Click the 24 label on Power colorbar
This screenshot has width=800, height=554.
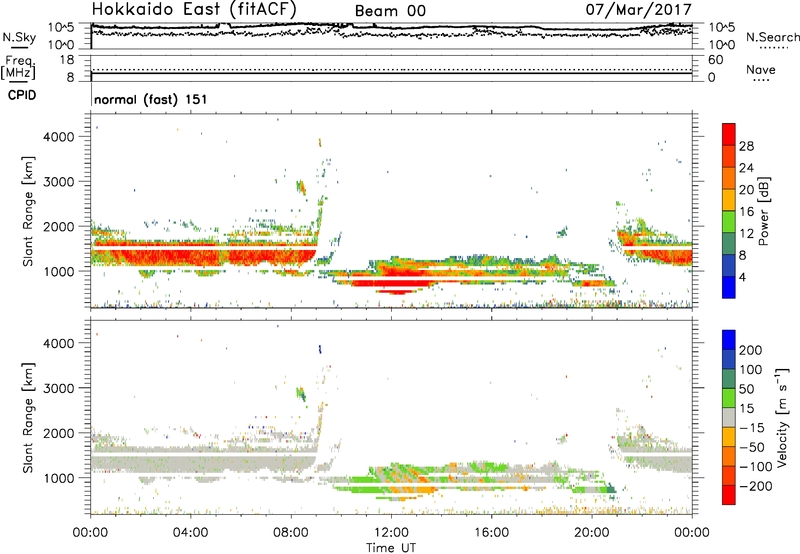(746, 168)
